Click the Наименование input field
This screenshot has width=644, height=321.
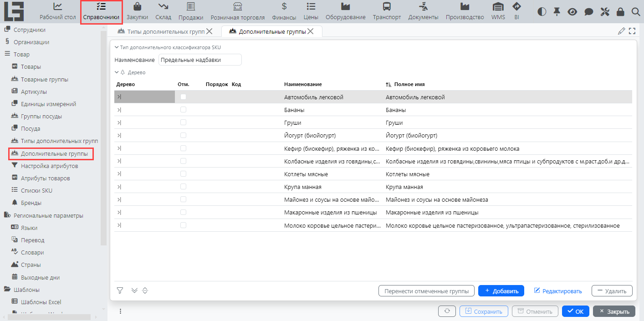click(x=199, y=60)
